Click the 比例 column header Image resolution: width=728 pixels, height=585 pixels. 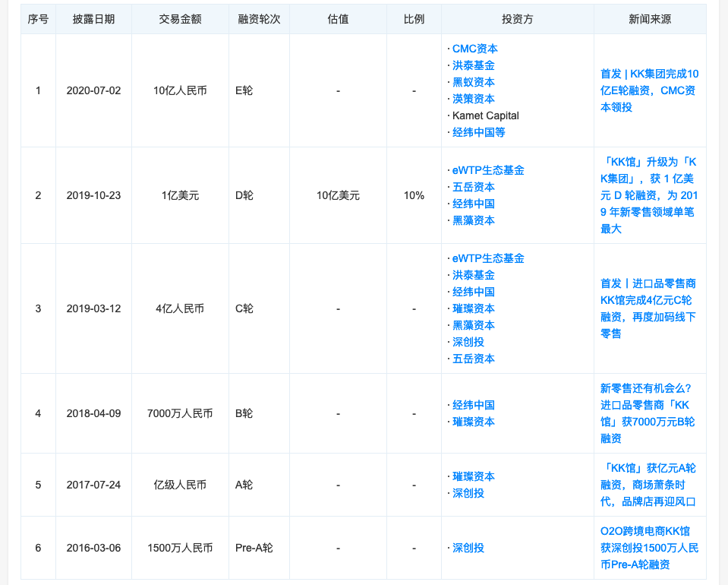point(414,19)
